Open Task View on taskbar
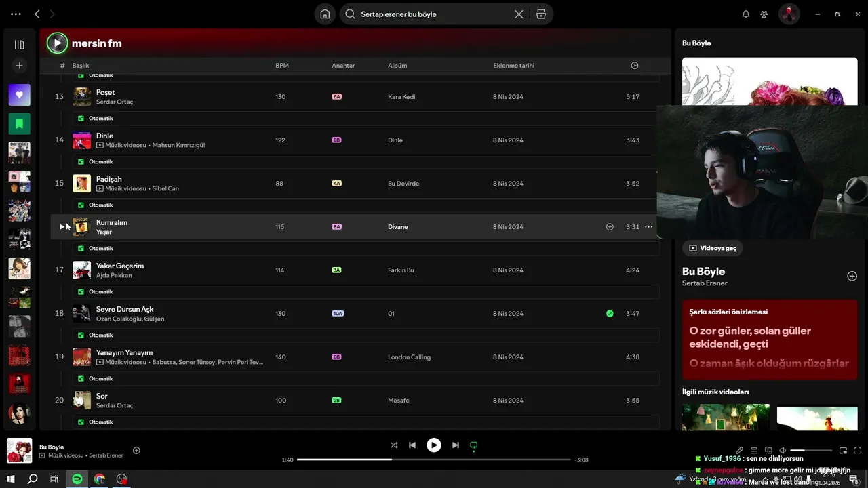Viewport: 868px width, 488px height. click(x=54, y=479)
